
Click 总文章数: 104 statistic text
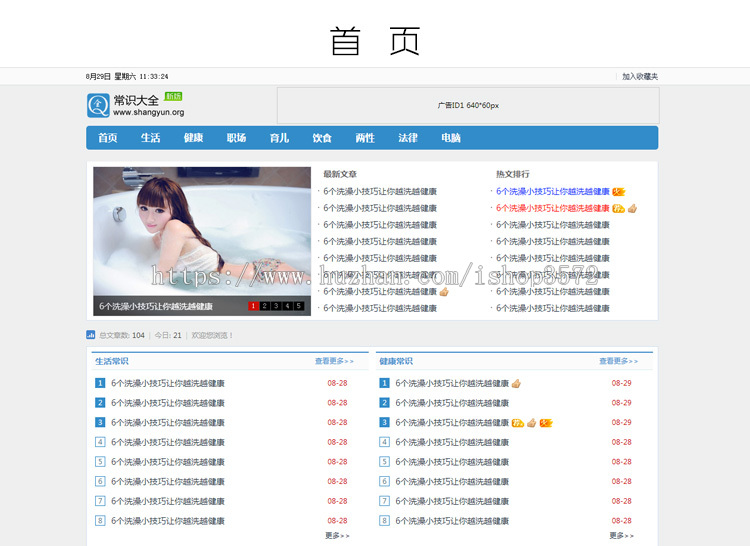[x=122, y=335]
